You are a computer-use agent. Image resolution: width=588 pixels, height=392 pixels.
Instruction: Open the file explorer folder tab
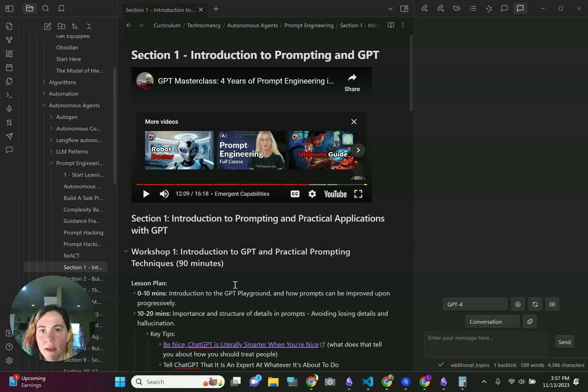[x=29, y=8]
